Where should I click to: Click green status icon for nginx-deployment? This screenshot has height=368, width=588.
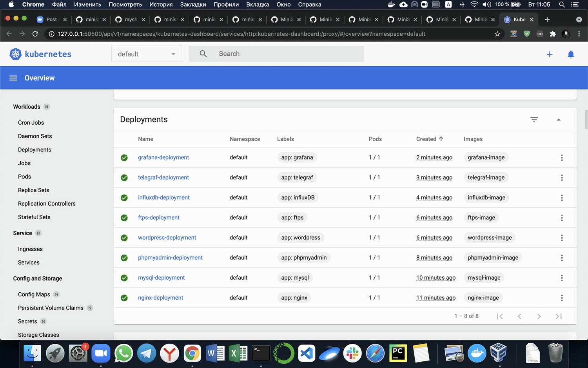[124, 298]
